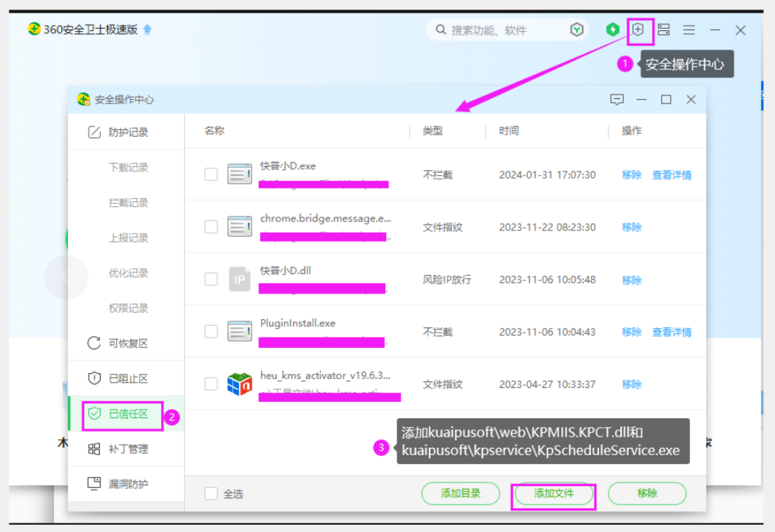
Task: Open the 已信任区 trusted zone tab
Action: [x=128, y=414]
